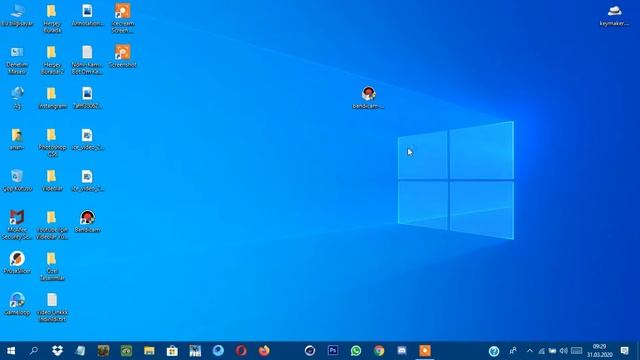Select the Ağ network desktop icon
Image resolution: width=640 pixels, height=360 pixels.
point(17,98)
